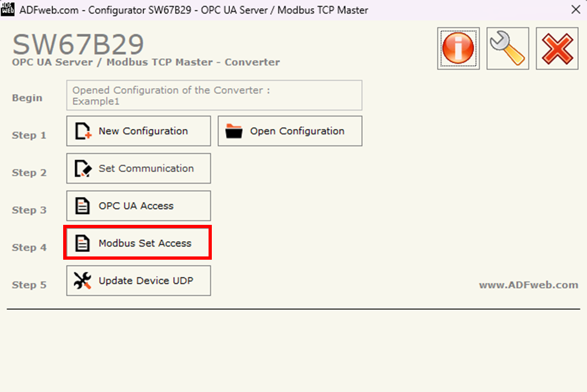The image size is (587, 392).
Task: Click the opened configuration Example1 text field
Action: click(214, 95)
